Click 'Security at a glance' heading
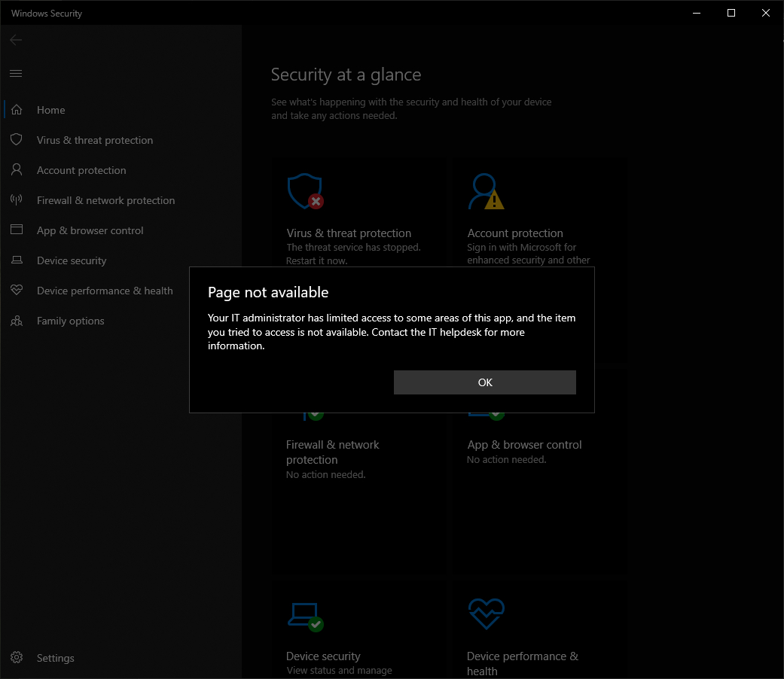 (346, 75)
